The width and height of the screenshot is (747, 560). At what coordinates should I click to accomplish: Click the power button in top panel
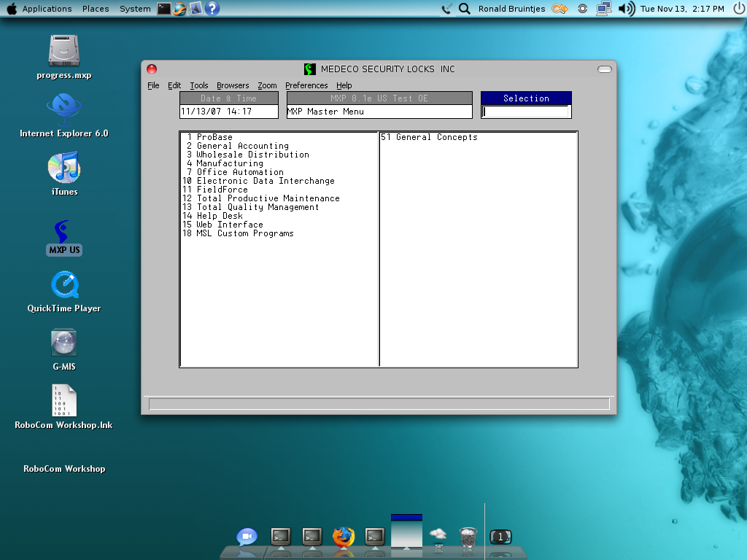pyautogui.click(x=739, y=9)
